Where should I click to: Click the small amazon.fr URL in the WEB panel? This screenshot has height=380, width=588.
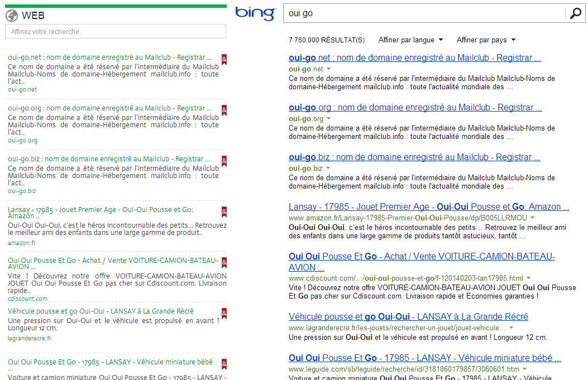click(x=22, y=243)
